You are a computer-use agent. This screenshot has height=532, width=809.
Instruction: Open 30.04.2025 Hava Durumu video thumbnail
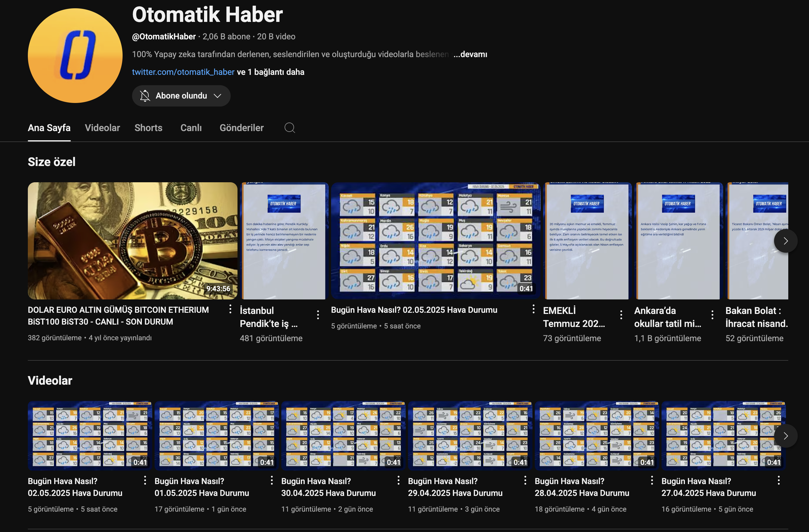343,435
